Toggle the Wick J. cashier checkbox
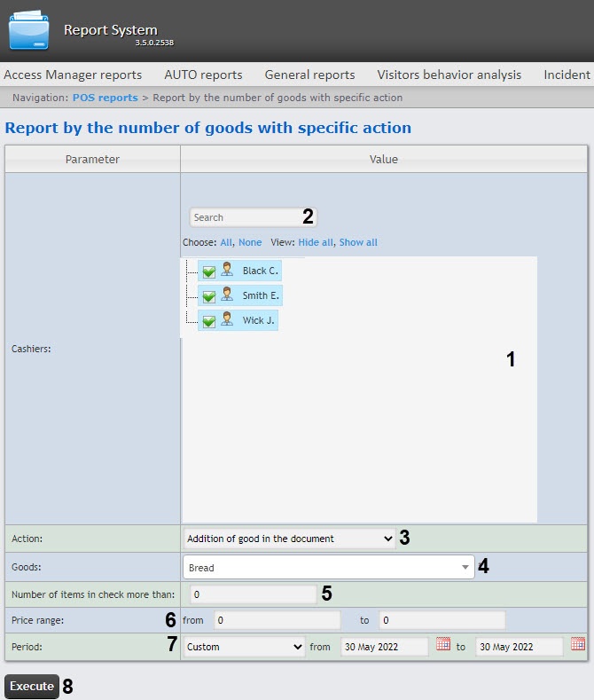This screenshot has width=594, height=700. click(209, 321)
